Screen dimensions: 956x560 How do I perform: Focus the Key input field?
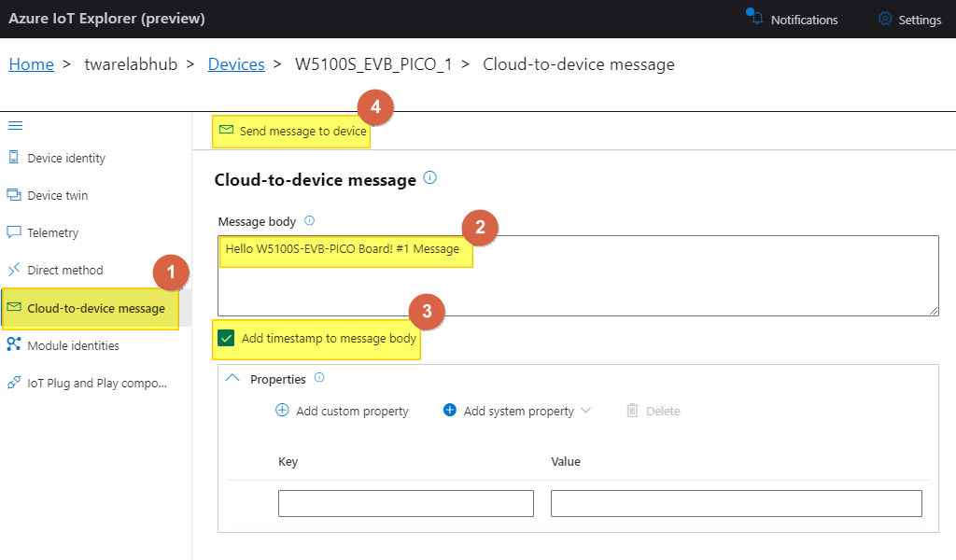click(x=406, y=503)
